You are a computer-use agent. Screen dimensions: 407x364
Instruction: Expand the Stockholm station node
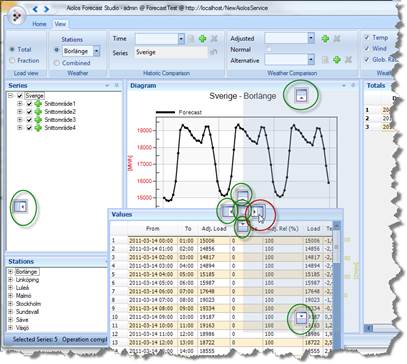pos(10,304)
